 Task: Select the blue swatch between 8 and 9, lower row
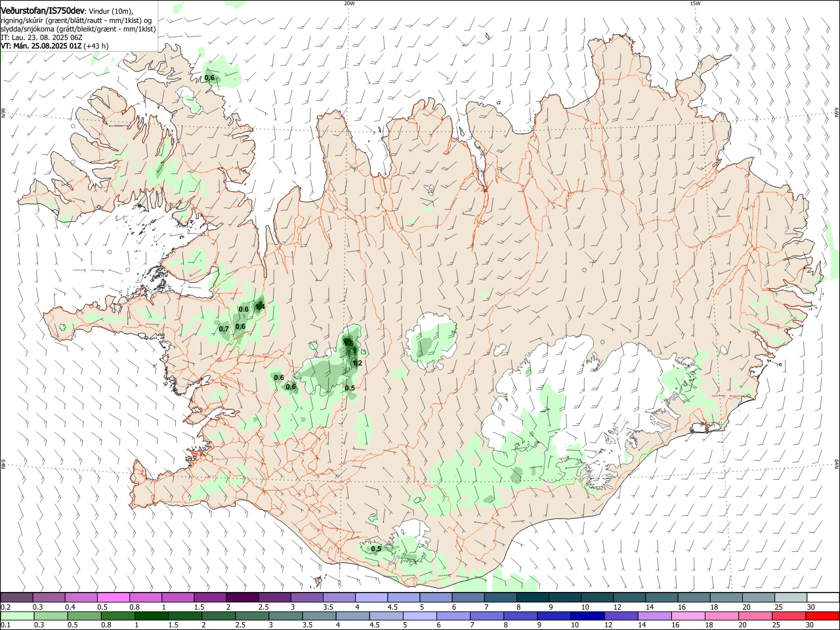tap(520, 616)
